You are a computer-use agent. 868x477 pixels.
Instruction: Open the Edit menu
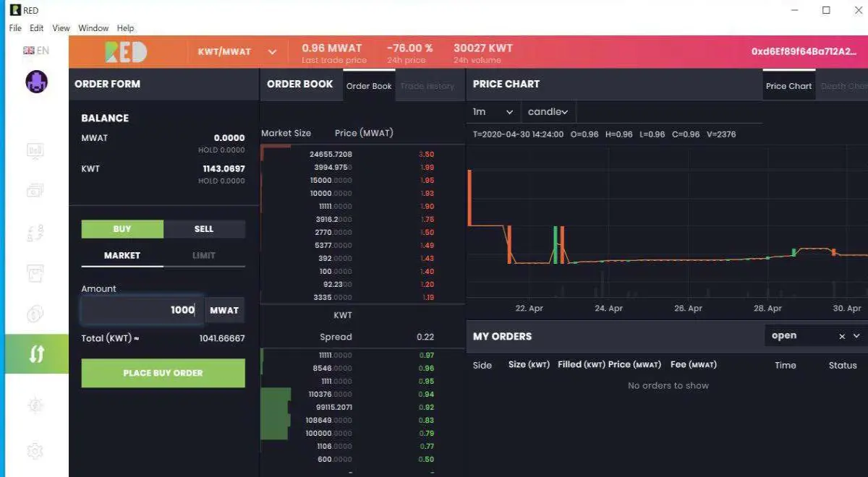pos(37,28)
